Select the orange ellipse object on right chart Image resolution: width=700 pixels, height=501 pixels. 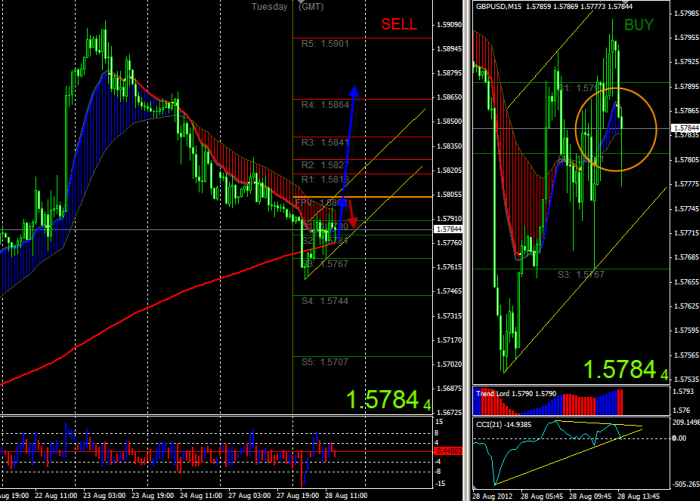click(616, 129)
